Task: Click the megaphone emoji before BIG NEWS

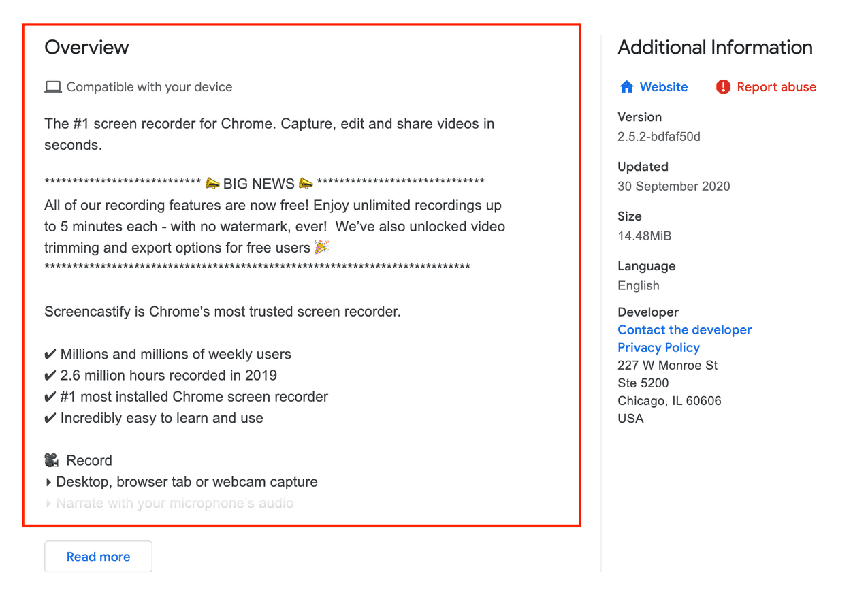Action: click(x=213, y=182)
